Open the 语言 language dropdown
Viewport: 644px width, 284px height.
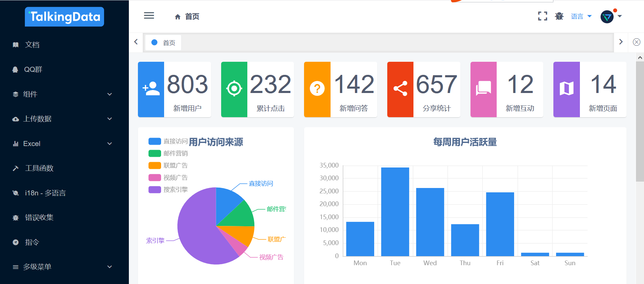coord(581,16)
